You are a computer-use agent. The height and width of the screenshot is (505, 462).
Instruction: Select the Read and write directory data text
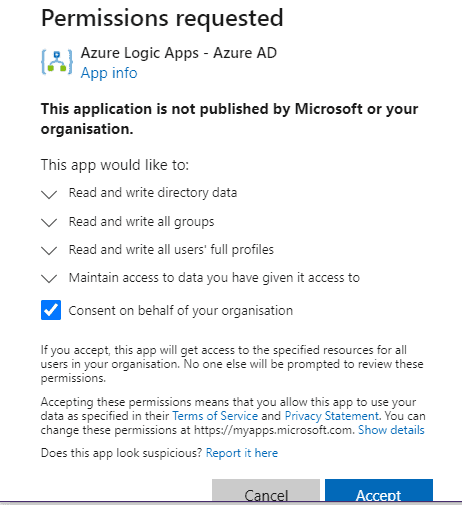pos(153,193)
